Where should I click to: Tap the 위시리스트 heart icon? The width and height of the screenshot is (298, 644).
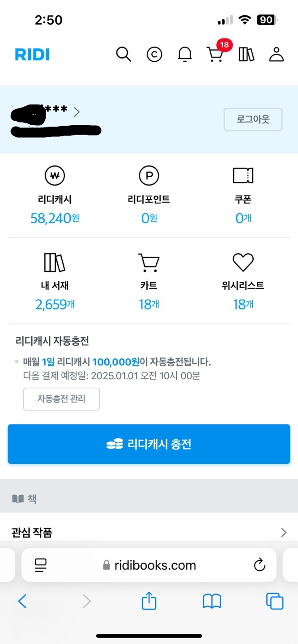tap(243, 262)
